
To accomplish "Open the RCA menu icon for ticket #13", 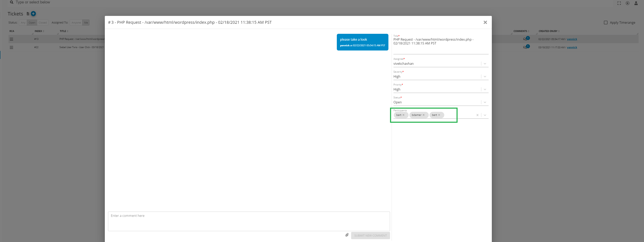I will tap(11, 39).
